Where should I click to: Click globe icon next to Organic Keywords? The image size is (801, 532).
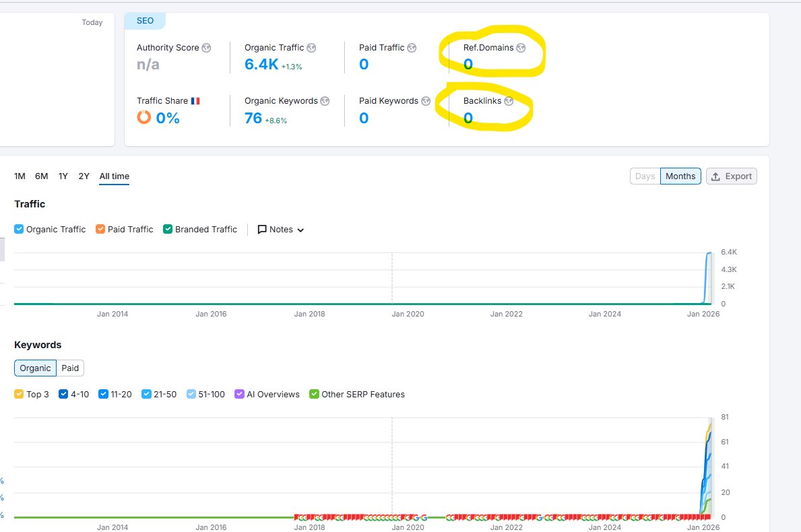click(325, 101)
